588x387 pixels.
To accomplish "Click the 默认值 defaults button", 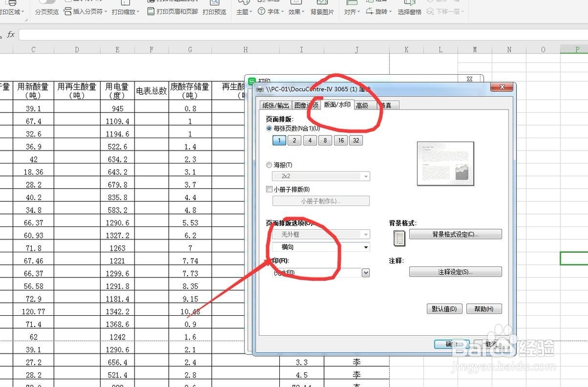I will pos(443,309).
